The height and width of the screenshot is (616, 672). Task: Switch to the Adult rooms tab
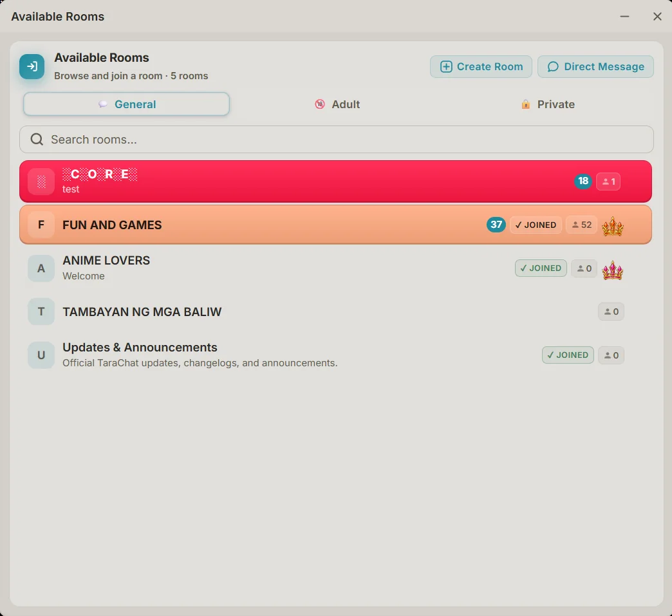[x=337, y=104]
